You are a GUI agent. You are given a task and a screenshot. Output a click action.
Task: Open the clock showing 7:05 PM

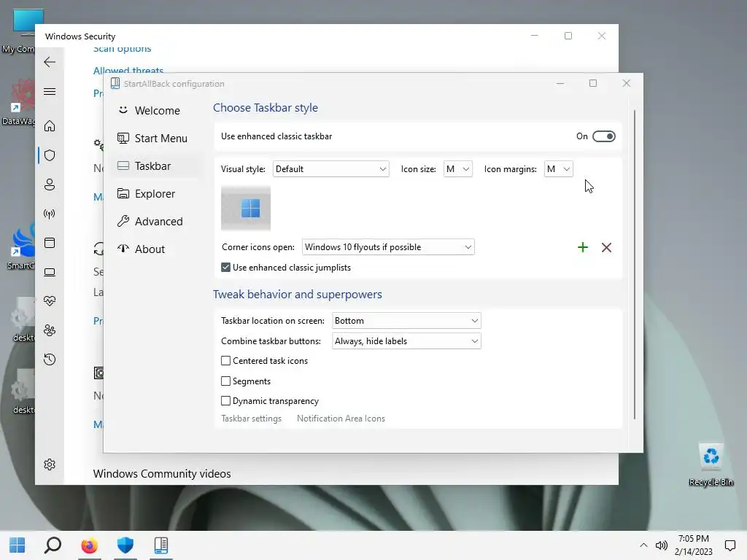point(694,545)
